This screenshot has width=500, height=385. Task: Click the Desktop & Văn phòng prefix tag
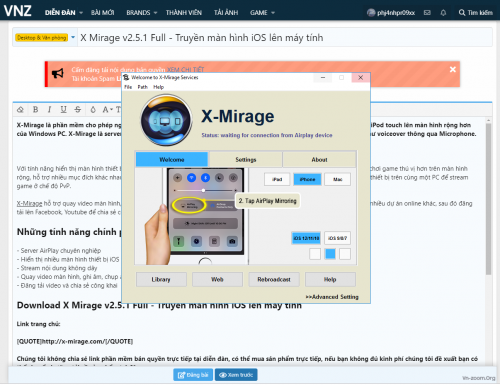(x=41, y=38)
